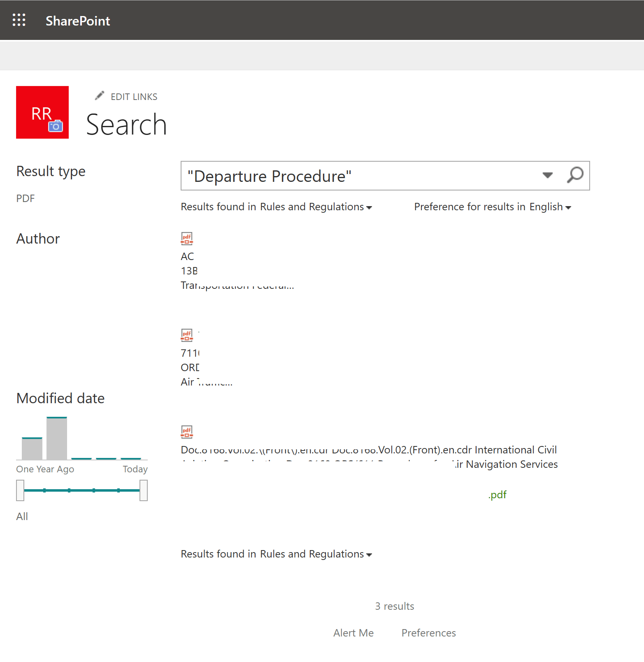Click the search magnifier icon
Viewport: 644px width, 662px height.
click(x=575, y=175)
